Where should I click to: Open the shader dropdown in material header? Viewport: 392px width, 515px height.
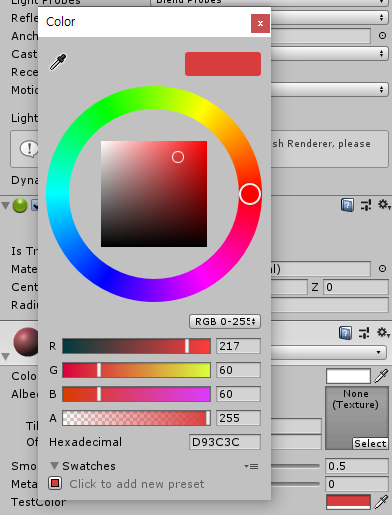328,352
